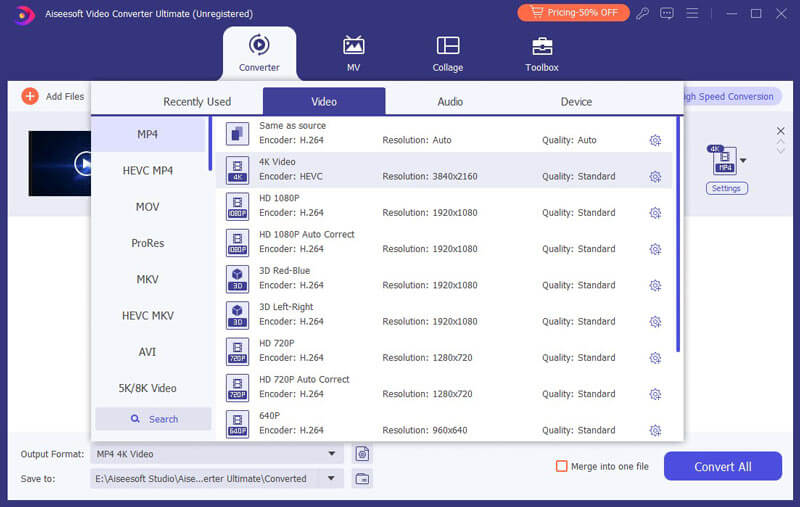
Task: Click the custom profile icon beside Output Format
Action: coord(362,454)
